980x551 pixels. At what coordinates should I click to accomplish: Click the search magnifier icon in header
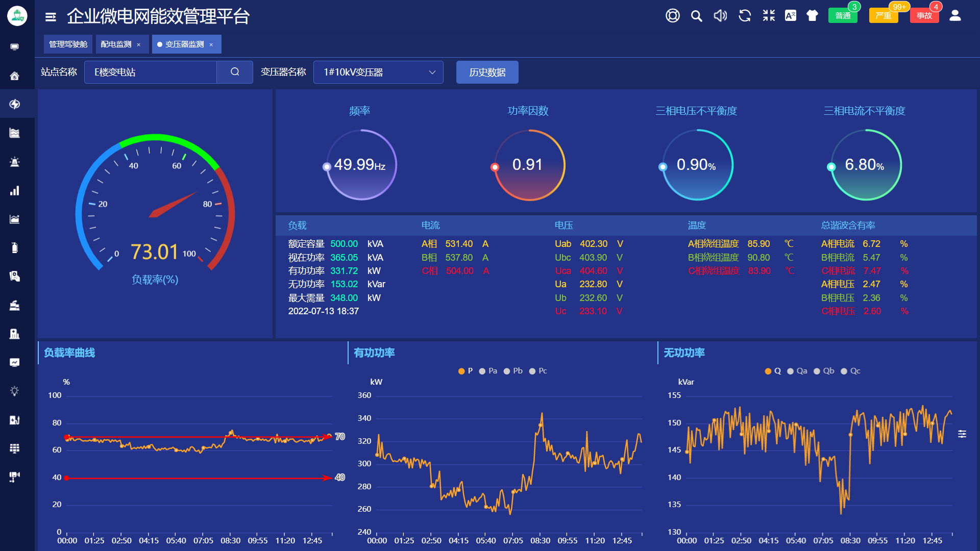[x=696, y=16]
